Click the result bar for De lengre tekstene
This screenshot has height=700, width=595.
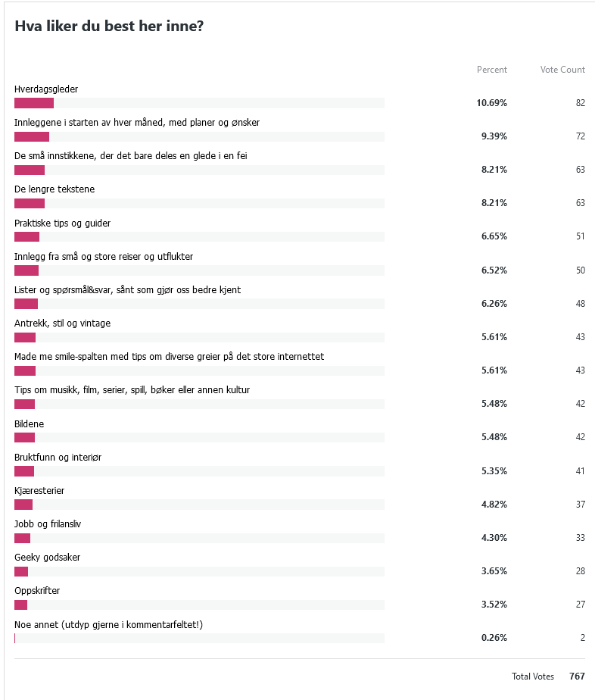point(30,204)
